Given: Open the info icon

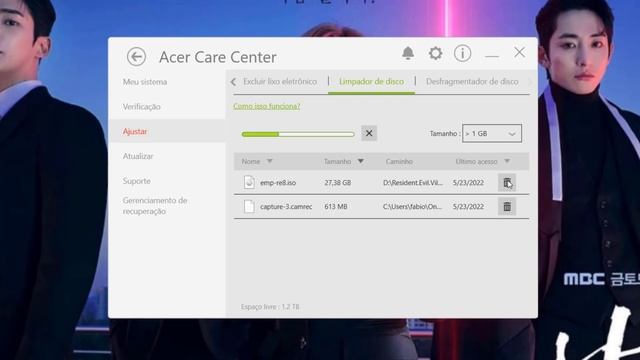Looking at the screenshot, I should [462, 53].
